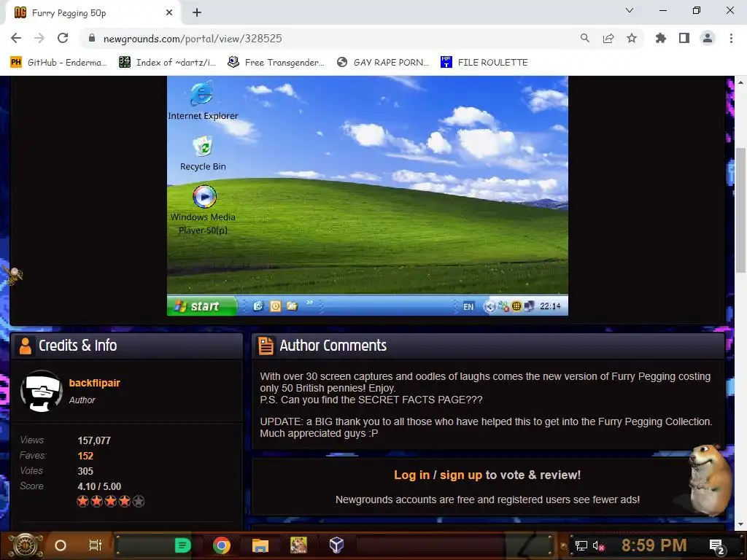View site information via the lock icon
Screen dimensions: 747x560
(92, 38)
